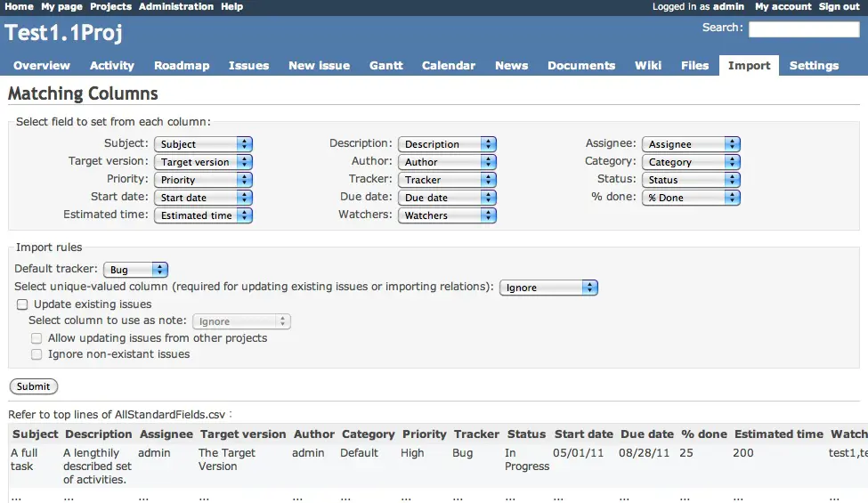This screenshot has height=503, width=868.
Task: Click in the Search input field
Action: [803, 29]
